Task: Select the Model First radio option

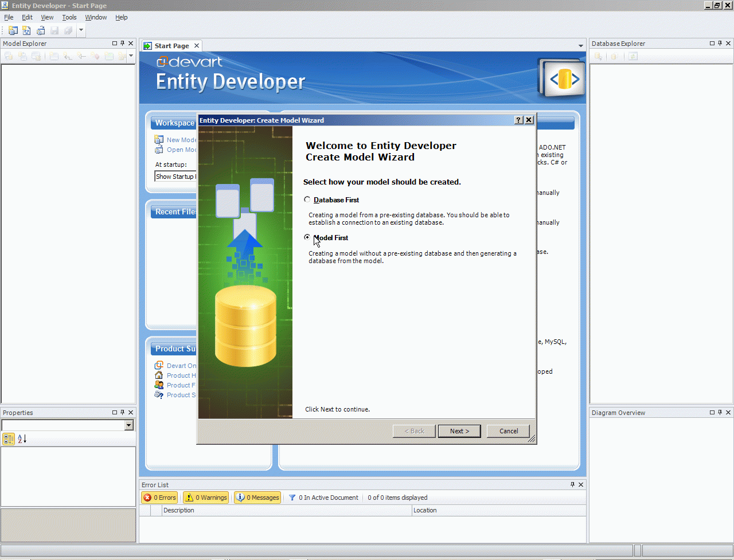Action: (307, 237)
